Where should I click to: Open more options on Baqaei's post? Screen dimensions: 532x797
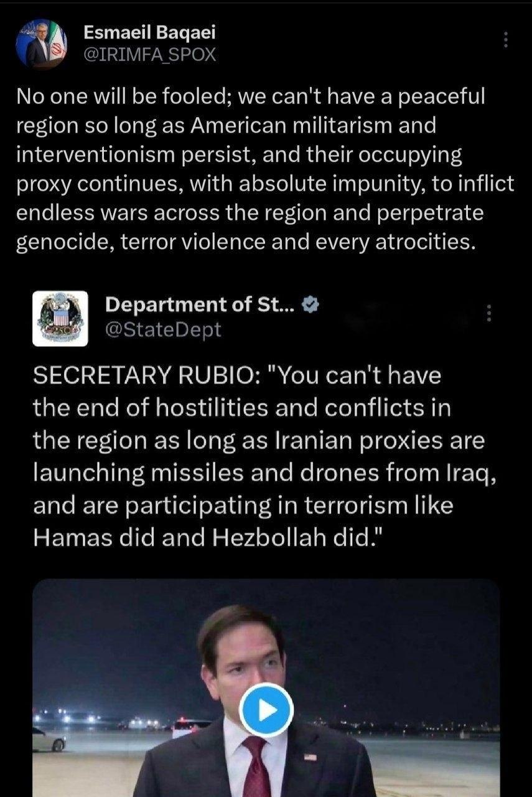505,40
